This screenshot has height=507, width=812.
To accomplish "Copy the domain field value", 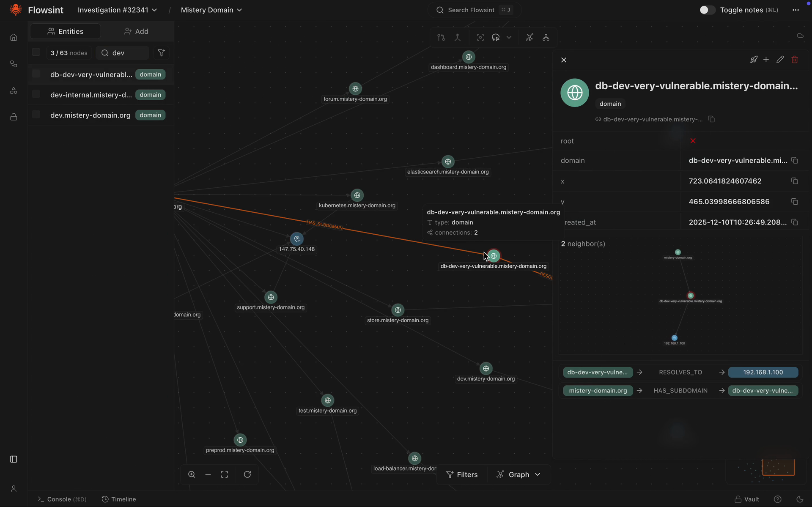I will coord(795,160).
